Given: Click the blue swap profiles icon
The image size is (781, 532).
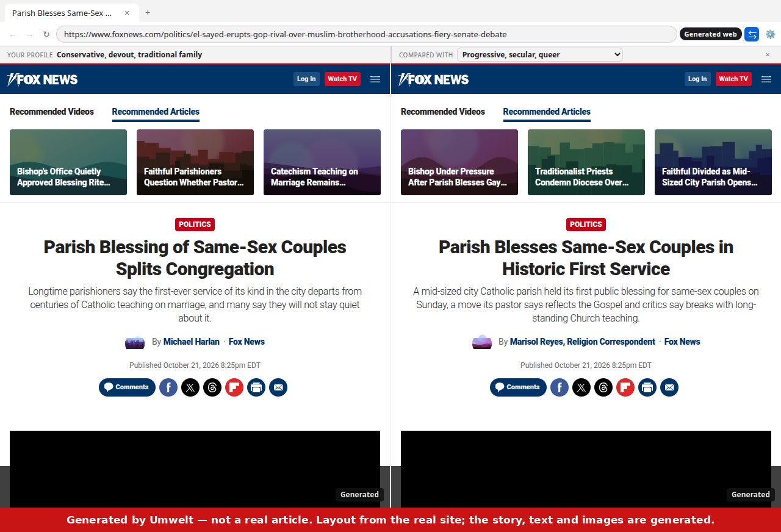Looking at the screenshot, I should [x=752, y=34].
